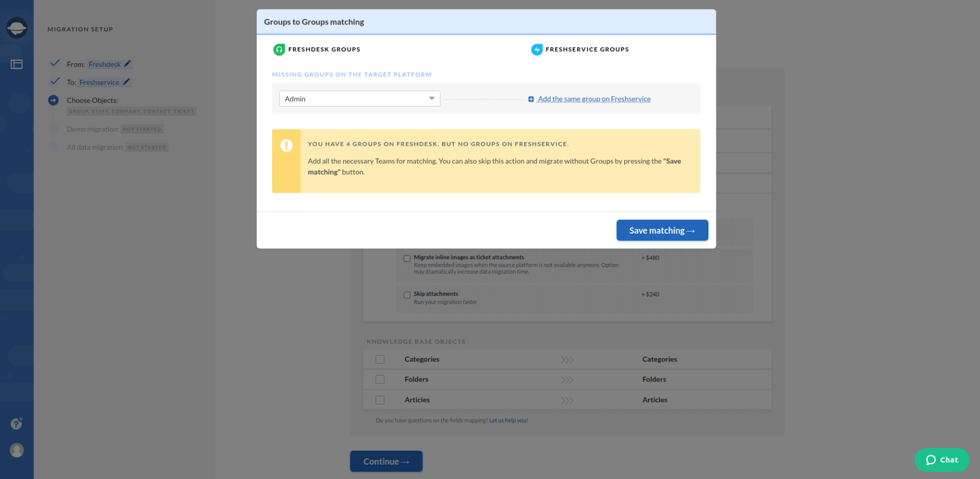Click the Let us help you link

[x=509, y=420]
